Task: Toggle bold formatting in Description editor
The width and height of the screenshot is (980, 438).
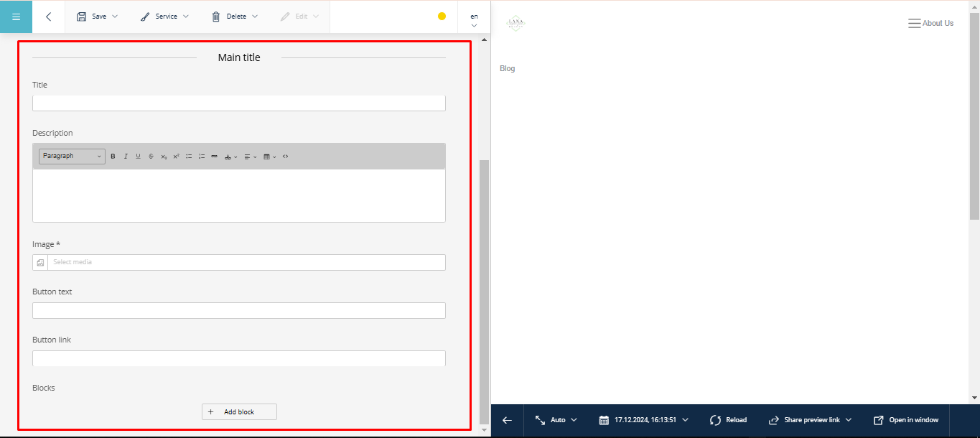Action: tap(113, 157)
